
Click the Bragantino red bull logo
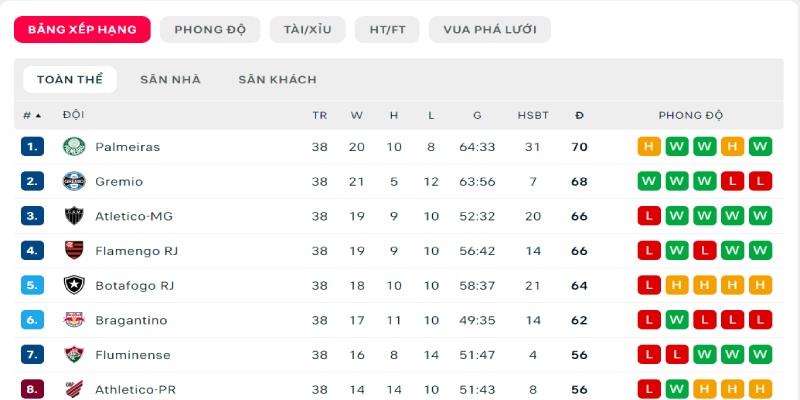coord(74,320)
